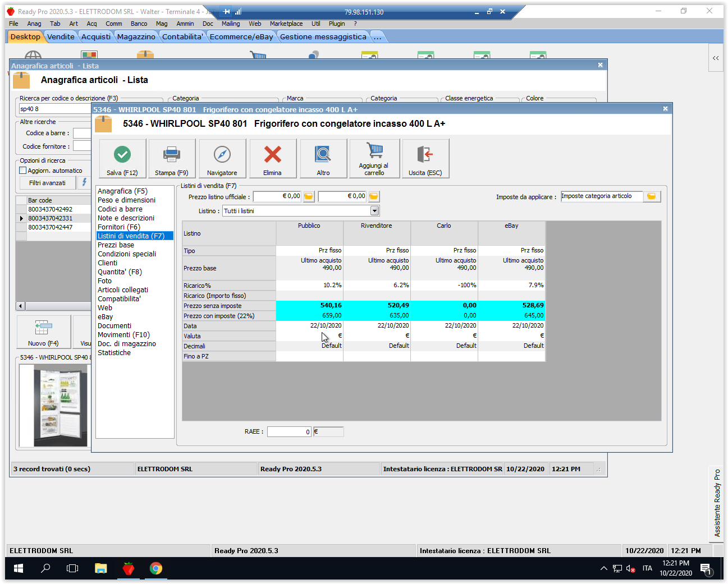
Task: Switch to the Contabilita' tab
Action: [x=183, y=37]
